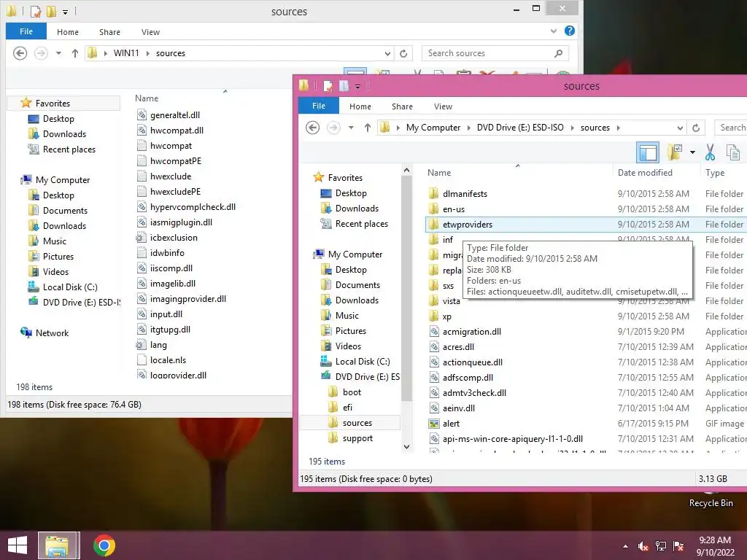Click Up arrow in DVD Drive sources window
Viewport: 747px width, 560px height.
(368, 128)
